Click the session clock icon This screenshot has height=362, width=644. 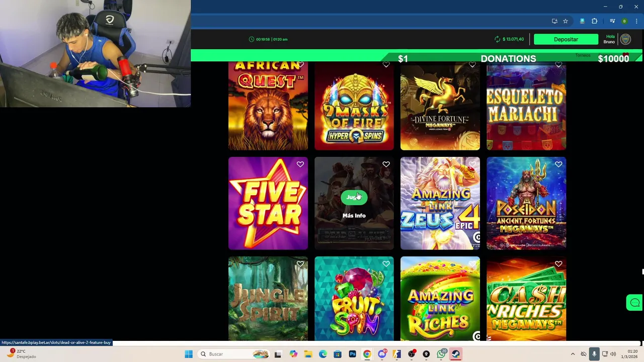point(252,39)
